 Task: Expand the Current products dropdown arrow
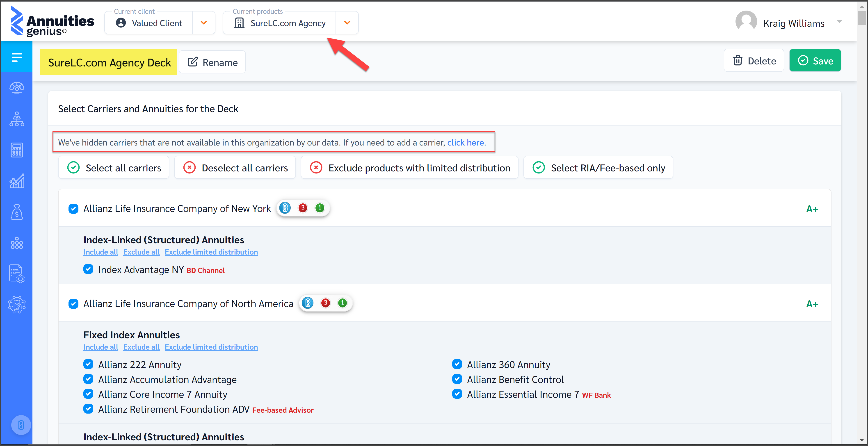click(x=347, y=23)
